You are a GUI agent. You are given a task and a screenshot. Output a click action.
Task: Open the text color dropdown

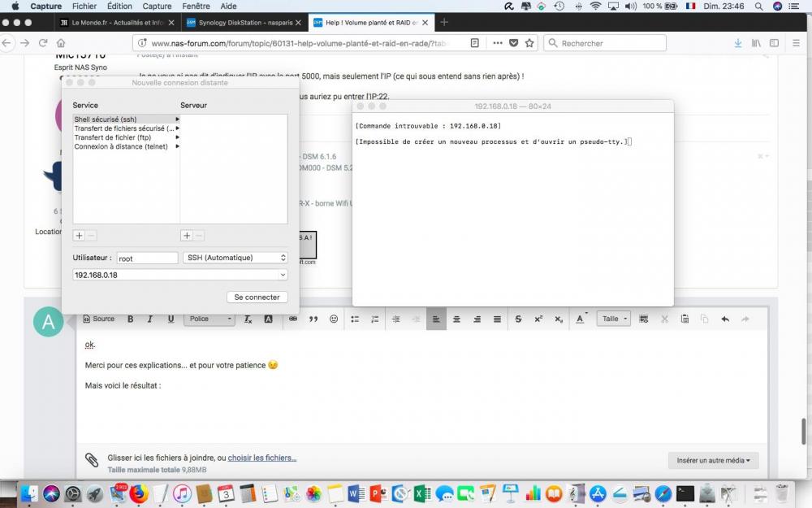[x=581, y=319]
